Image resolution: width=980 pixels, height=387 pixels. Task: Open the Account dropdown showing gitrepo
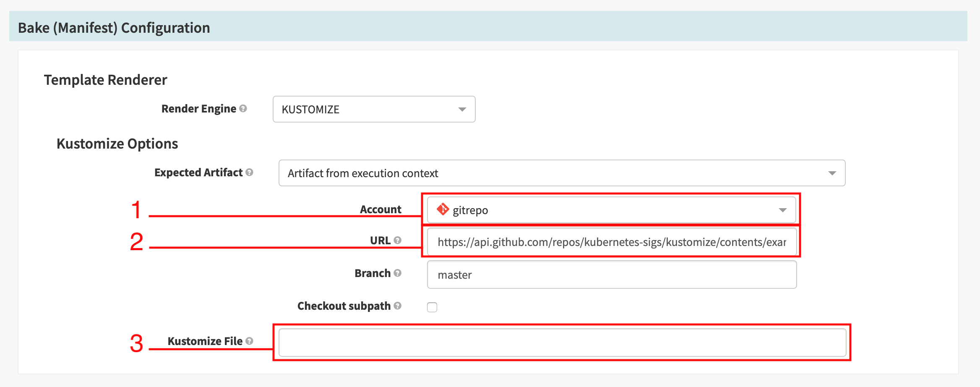[611, 210]
